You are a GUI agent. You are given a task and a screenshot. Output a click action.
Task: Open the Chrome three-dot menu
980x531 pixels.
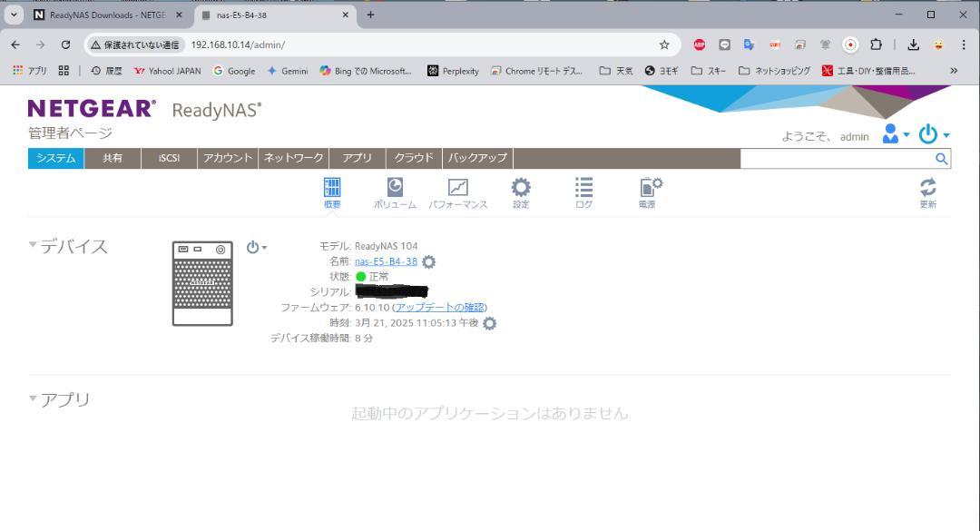964,44
